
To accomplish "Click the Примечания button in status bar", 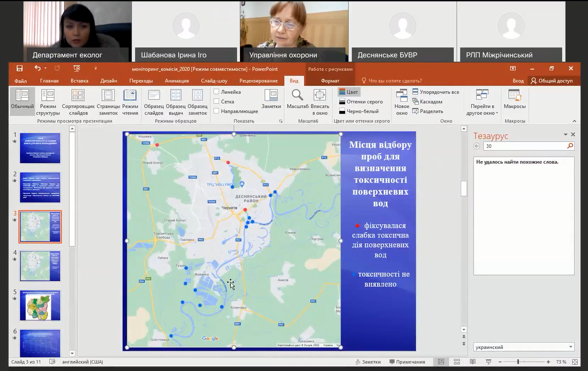I will (407, 362).
